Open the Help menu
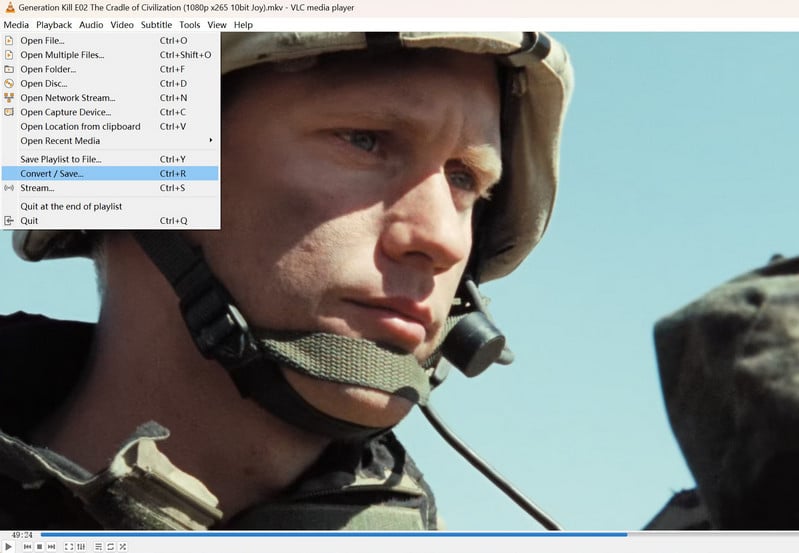 click(x=243, y=24)
